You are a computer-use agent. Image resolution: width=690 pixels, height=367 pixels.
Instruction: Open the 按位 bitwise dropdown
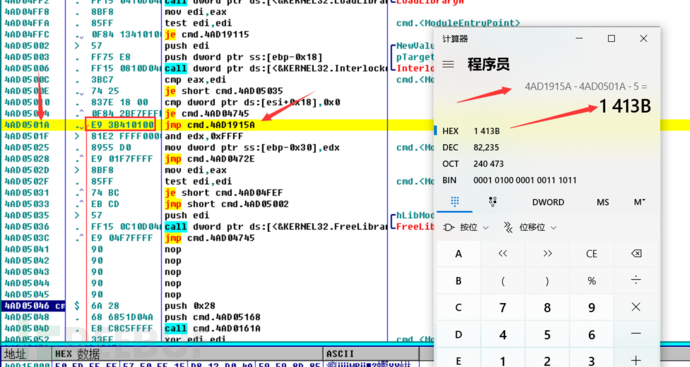(466, 228)
